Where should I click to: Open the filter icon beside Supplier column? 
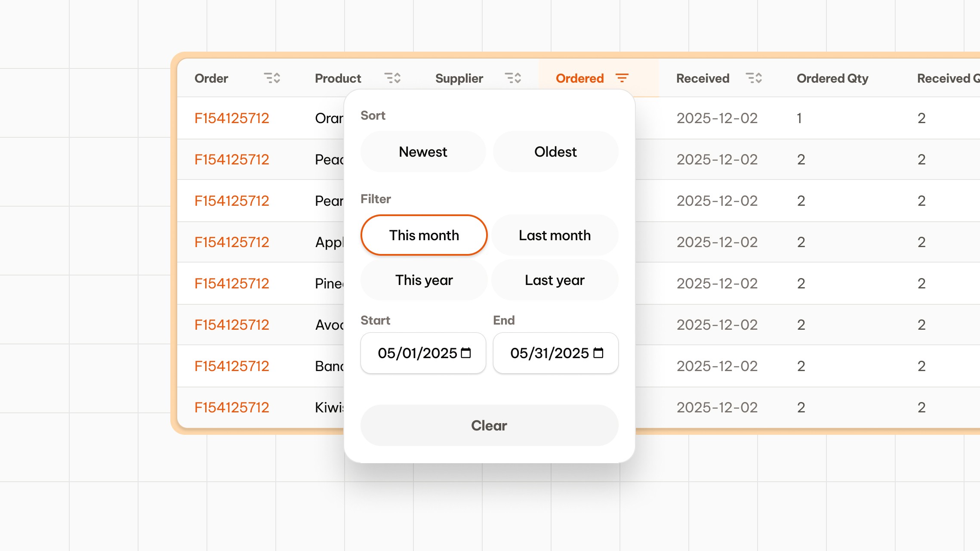pyautogui.click(x=513, y=78)
